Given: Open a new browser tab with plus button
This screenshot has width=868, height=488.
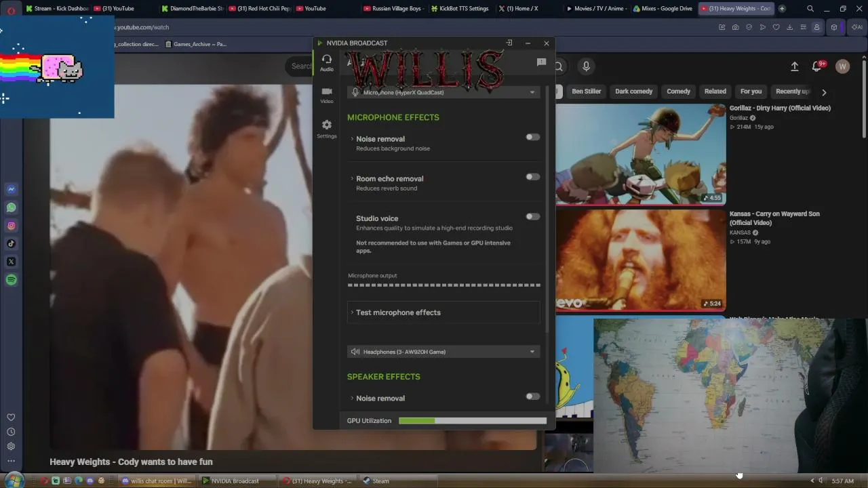Looking at the screenshot, I should (782, 9).
